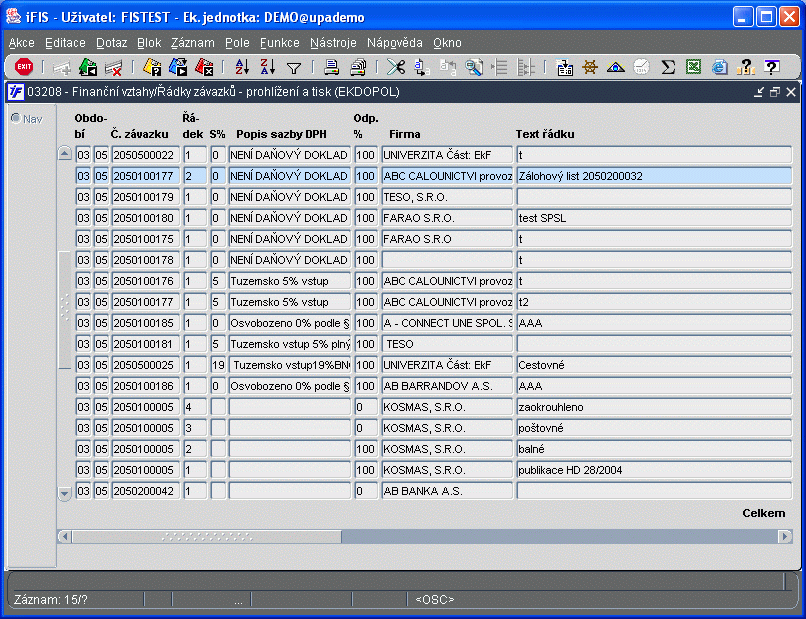The width and height of the screenshot is (806, 619).
Task: Restore the inner 03208 subwindow
Action: coord(775,92)
